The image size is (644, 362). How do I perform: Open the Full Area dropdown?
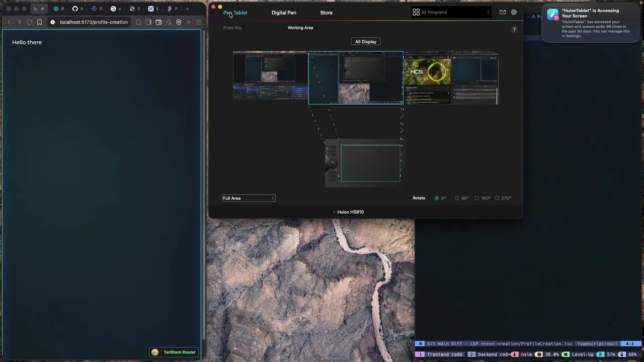click(249, 198)
